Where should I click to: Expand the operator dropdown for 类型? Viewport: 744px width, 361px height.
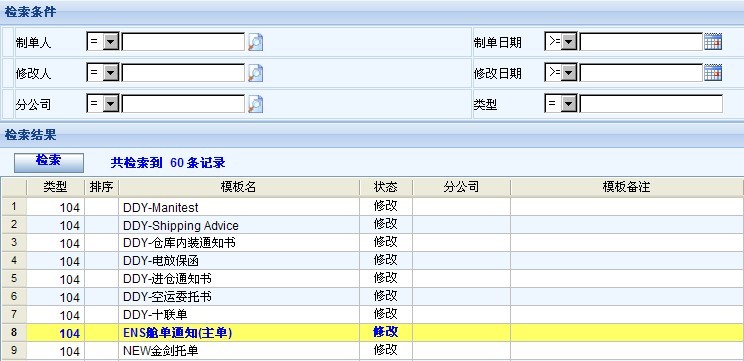click(x=568, y=104)
